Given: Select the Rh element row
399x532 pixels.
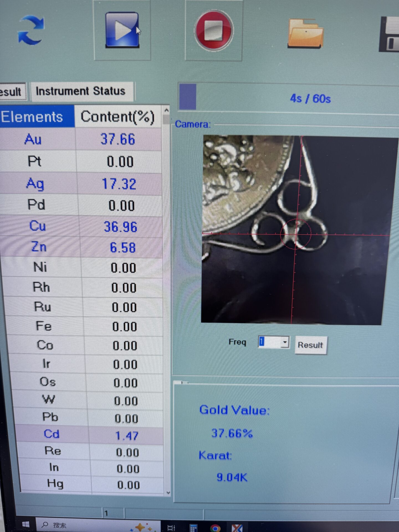Looking at the screenshot, I should tap(83, 288).
